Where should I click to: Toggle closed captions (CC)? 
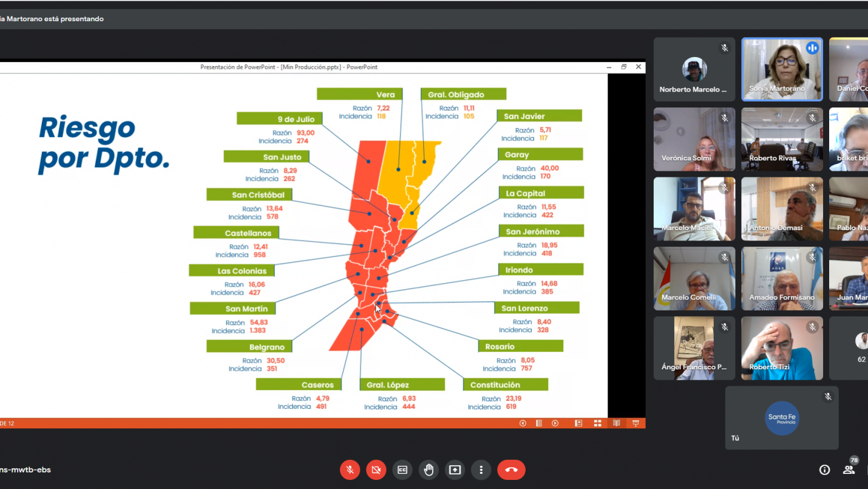click(402, 470)
